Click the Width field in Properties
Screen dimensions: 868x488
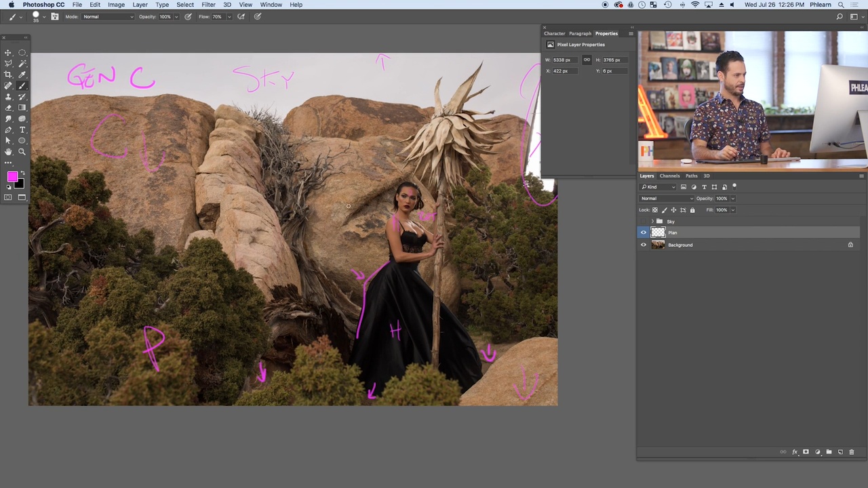pyautogui.click(x=566, y=60)
